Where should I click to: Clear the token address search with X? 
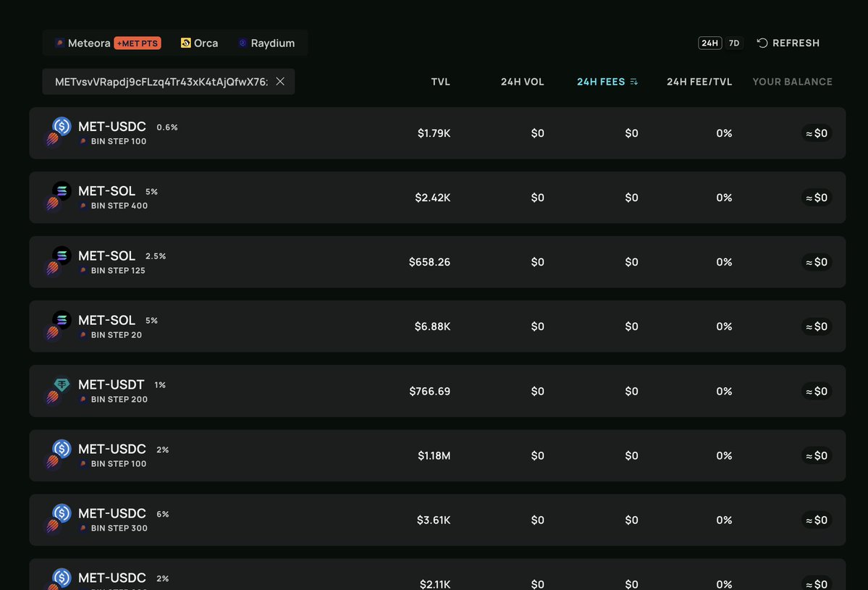point(280,81)
